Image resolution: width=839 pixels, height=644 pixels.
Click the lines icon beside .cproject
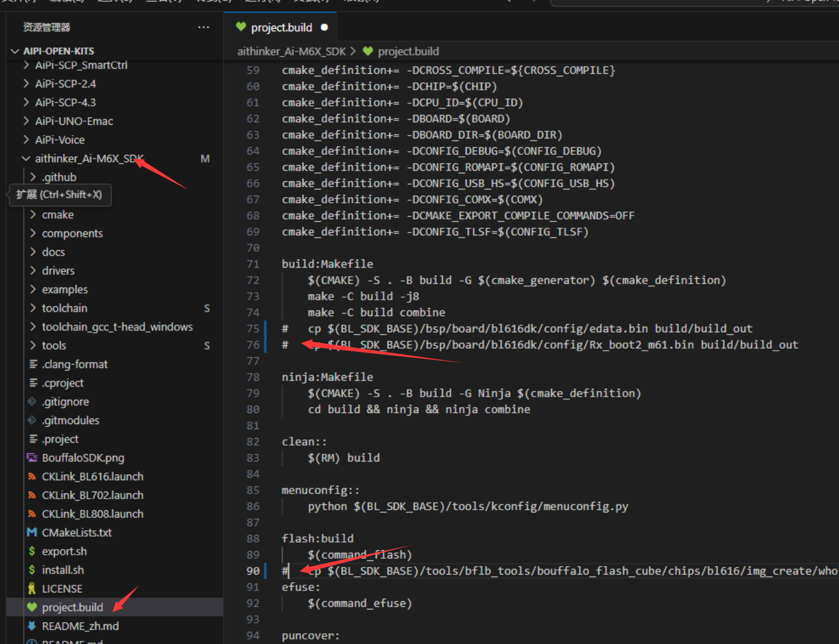pos(33,383)
